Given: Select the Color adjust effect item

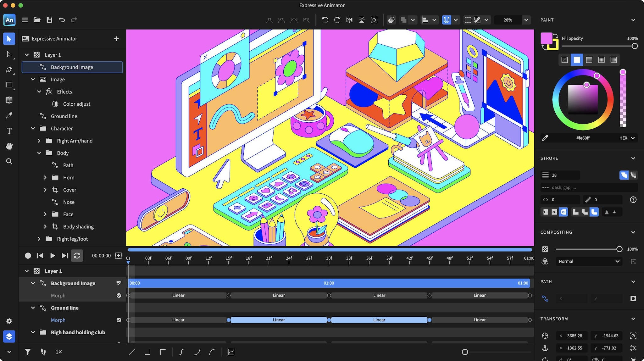Looking at the screenshot, I should 76,104.
